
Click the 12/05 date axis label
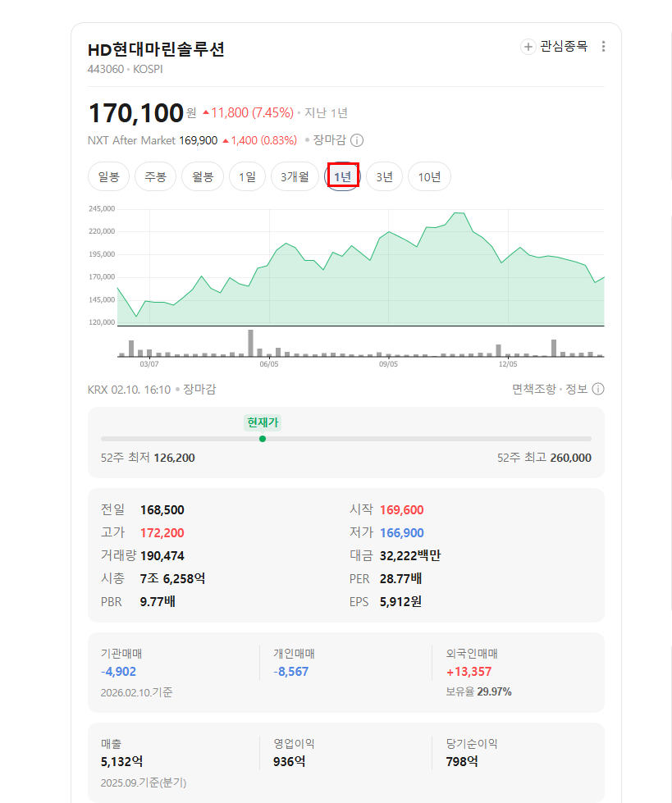coord(508,364)
